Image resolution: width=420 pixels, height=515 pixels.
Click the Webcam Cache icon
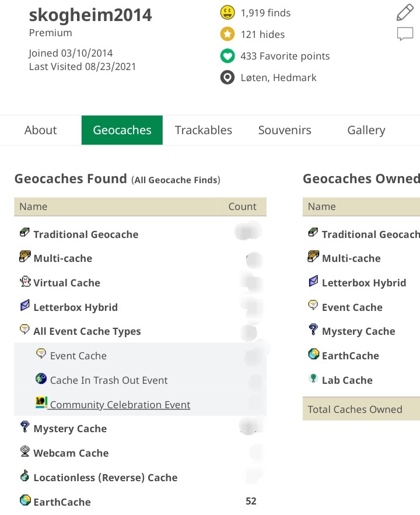[24, 451]
